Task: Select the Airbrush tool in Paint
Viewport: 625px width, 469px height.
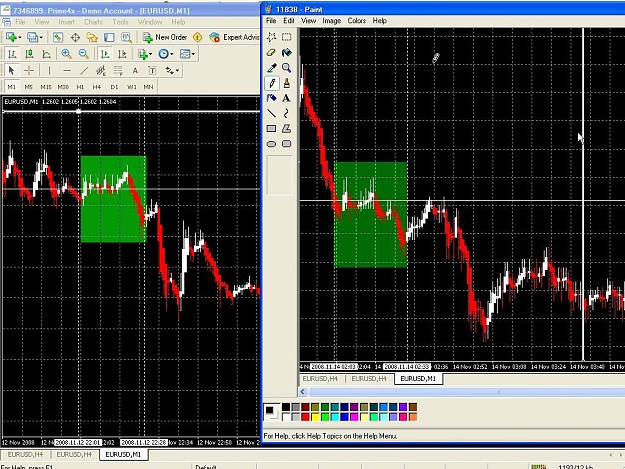Action: pos(271,98)
